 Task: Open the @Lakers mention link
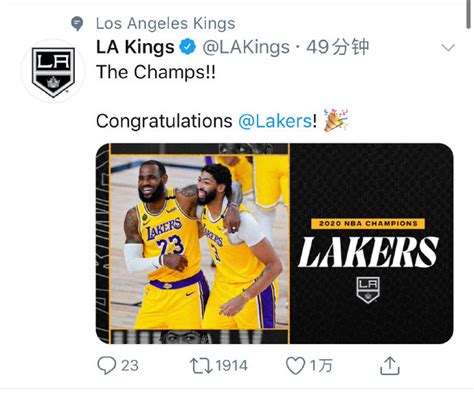275,121
